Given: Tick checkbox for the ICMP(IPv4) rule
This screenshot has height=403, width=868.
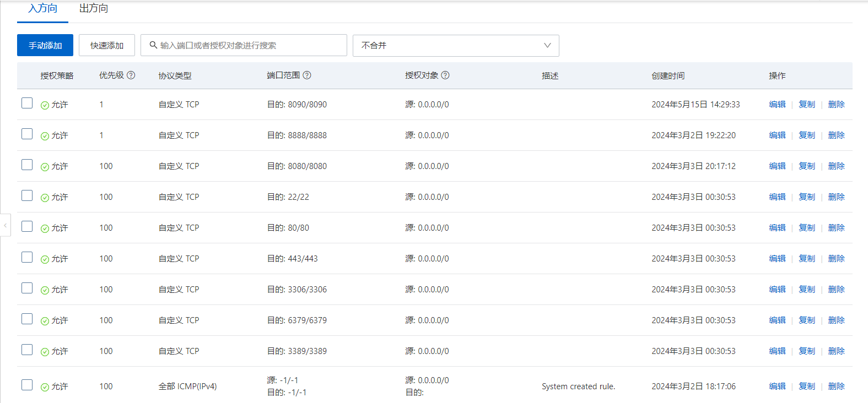Looking at the screenshot, I should [27, 385].
